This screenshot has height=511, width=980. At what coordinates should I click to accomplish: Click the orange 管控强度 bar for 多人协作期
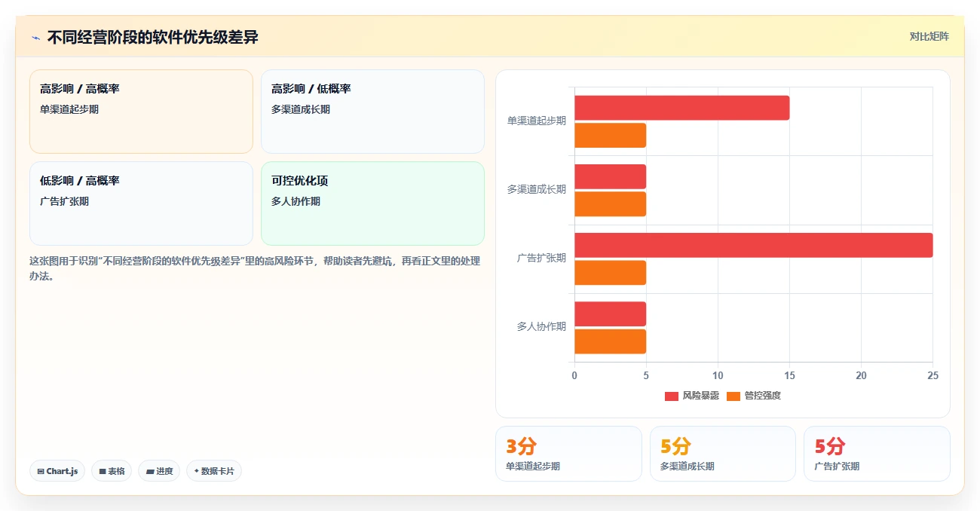610,341
